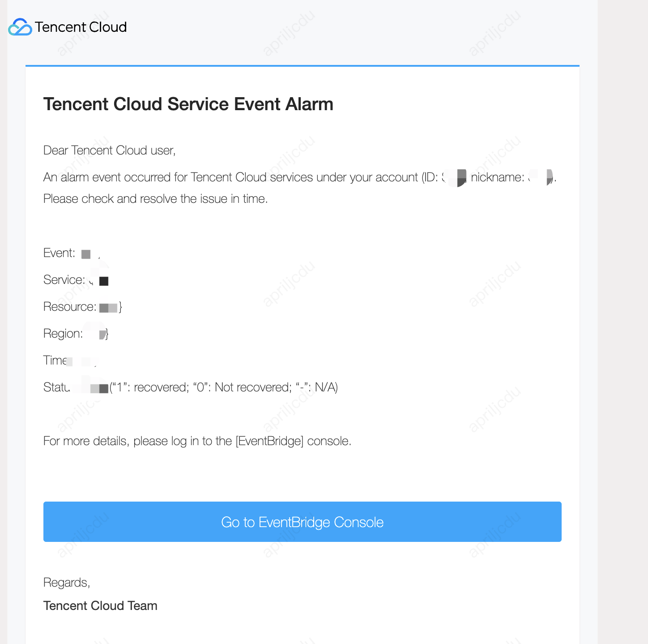Click the 'Dear Tencent Cloud user,' greeting

coord(110,150)
